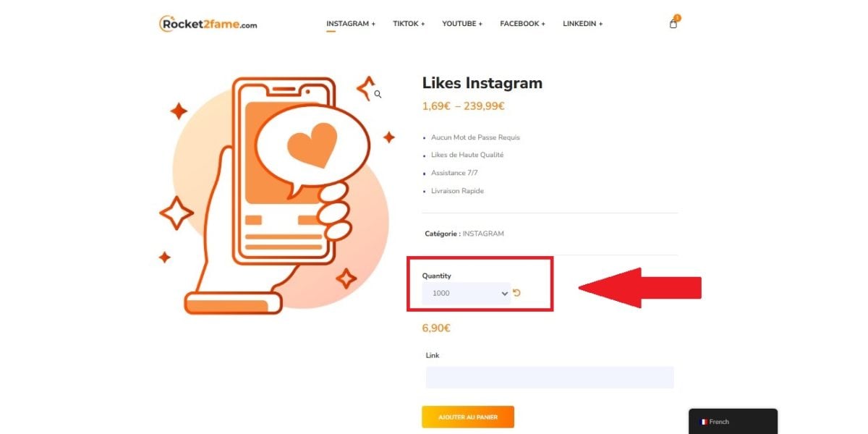Open the Facebook menu
Viewport: 868px width, 434px height.
pyautogui.click(x=522, y=24)
